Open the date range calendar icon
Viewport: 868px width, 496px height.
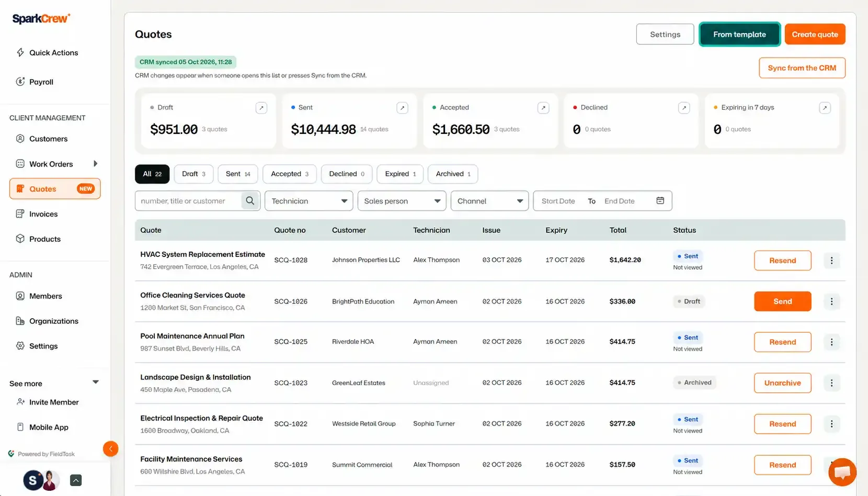tap(660, 201)
